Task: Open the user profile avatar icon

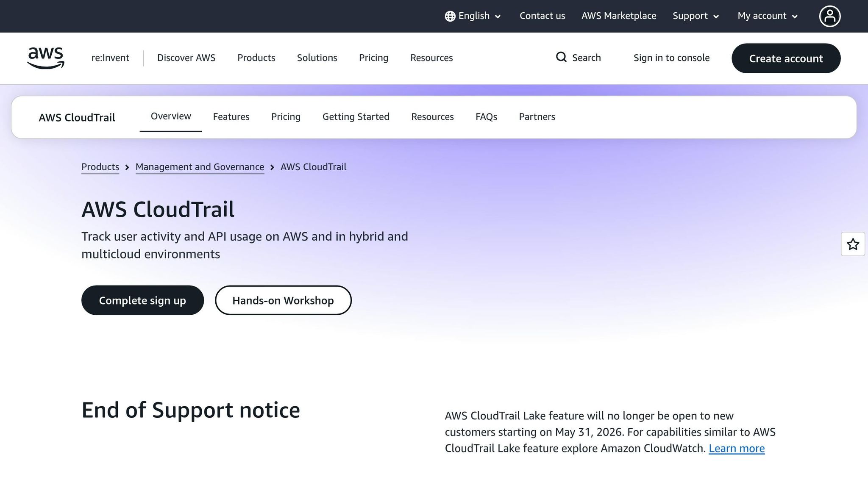Action: pyautogui.click(x=829, y=16)
